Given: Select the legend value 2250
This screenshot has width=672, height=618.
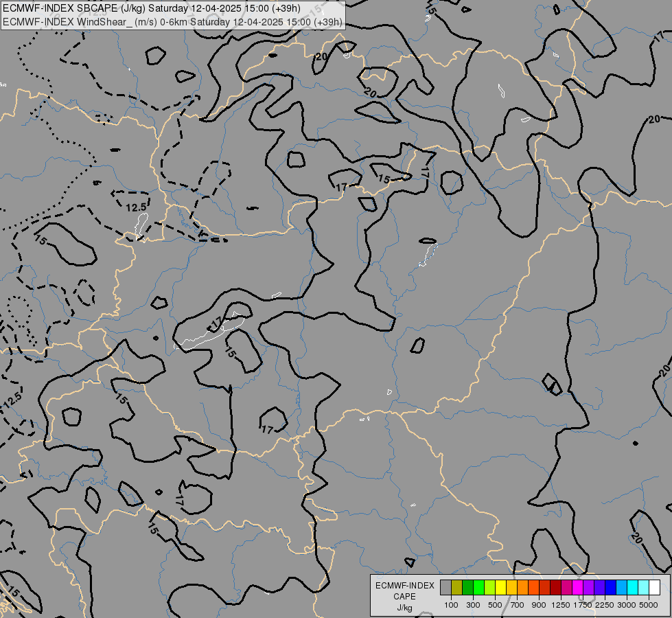Looking at the screenshot, I should (x=604, y=605).
